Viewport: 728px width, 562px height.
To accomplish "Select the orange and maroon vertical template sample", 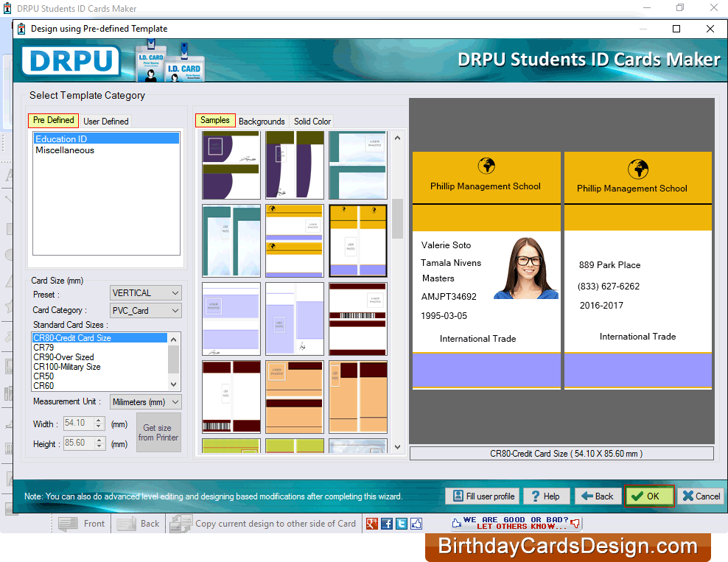I will pos(357,397).
